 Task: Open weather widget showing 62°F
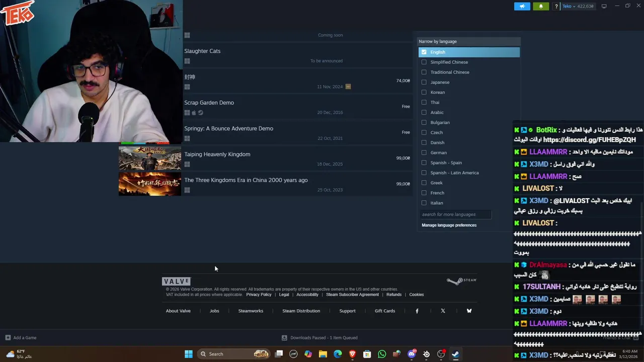pyautogui.click(x=19, y=354)
